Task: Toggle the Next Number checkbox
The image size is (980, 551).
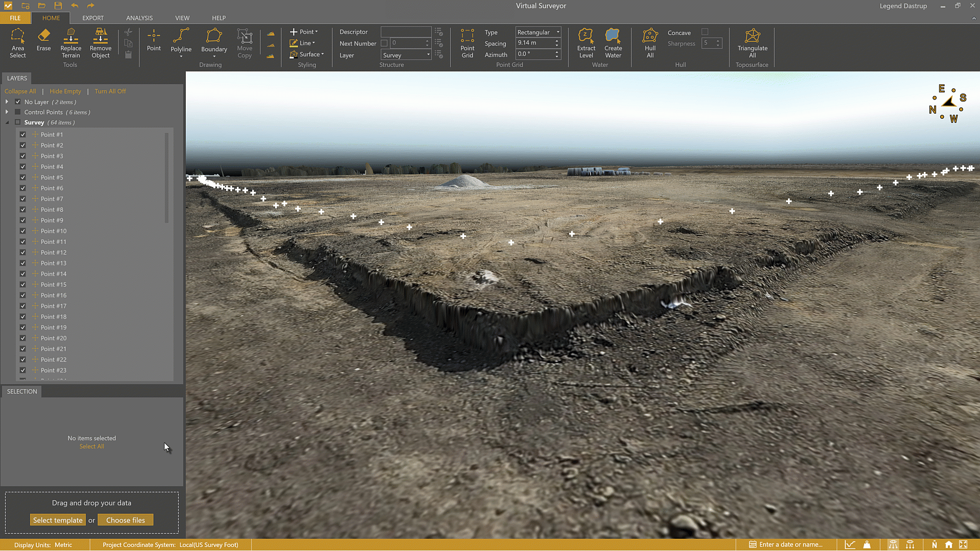Action: (x=384, y=43)
